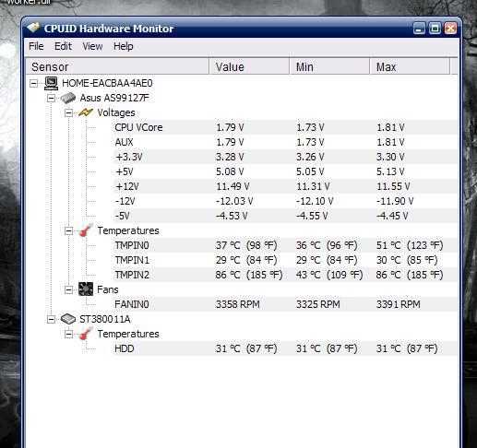Select the TMPIN2 temperature row
This screenshot has height=448, width=477.
pos(285,275)
